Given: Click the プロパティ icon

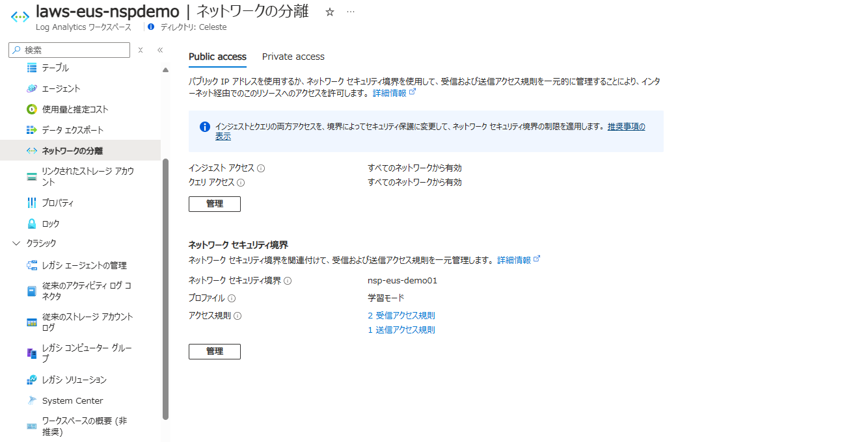Looking at the screenshot, I should 32,203.
